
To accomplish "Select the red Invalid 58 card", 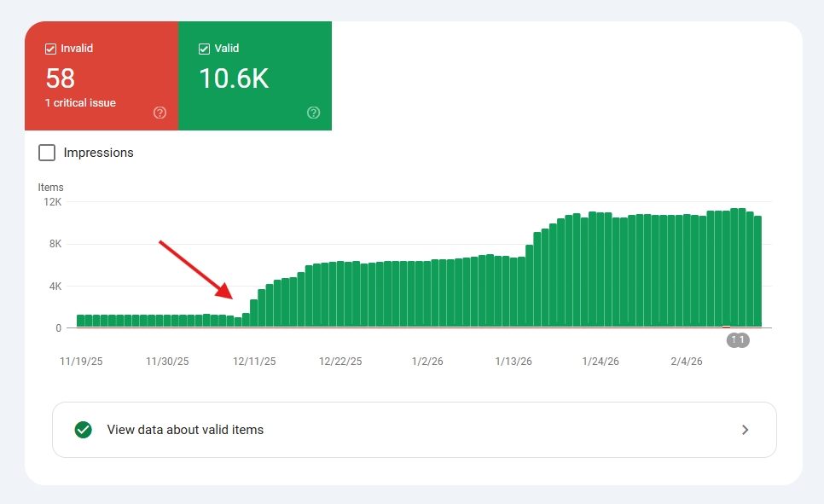I will click(101, 77).
